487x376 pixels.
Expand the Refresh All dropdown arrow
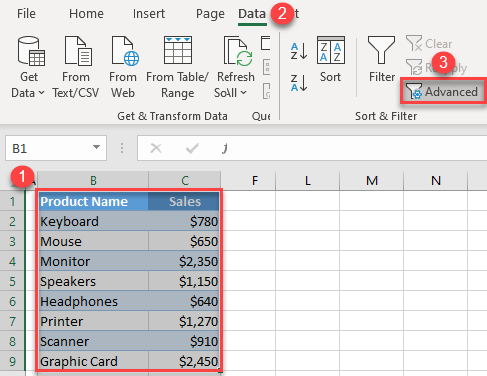[x=244, y=93]
